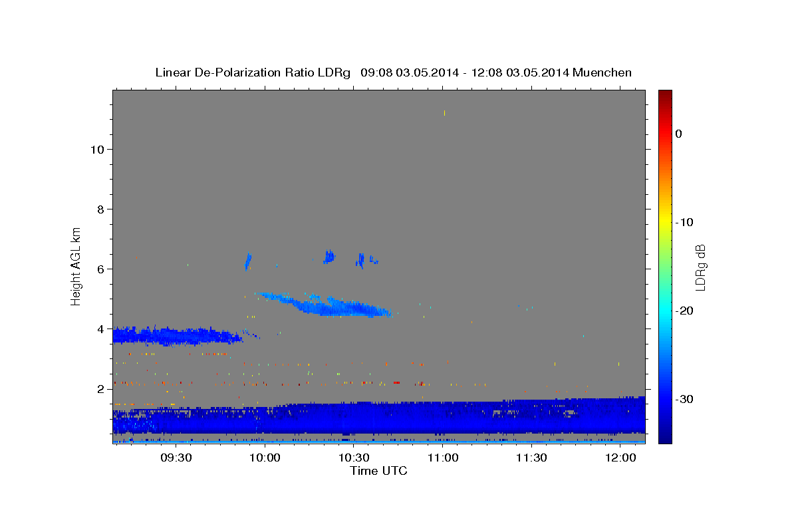Image resolution: width=798 pixels, height=532 pixels.
Task: Click the colorbar value 0
Action: (x=679, y=134)
